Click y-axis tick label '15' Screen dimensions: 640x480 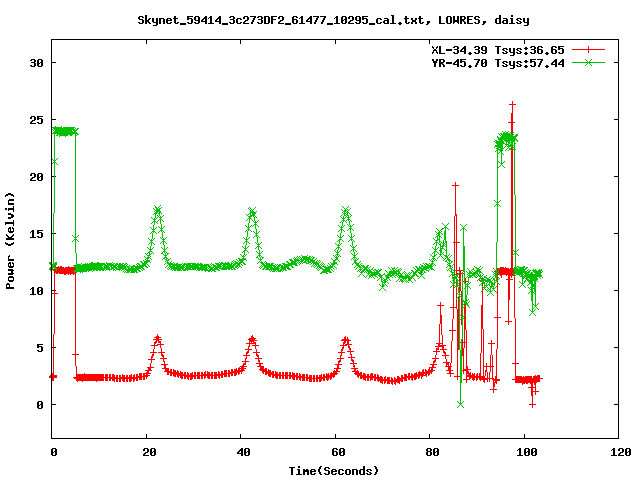pyautogui.click(x=36, y=234)
